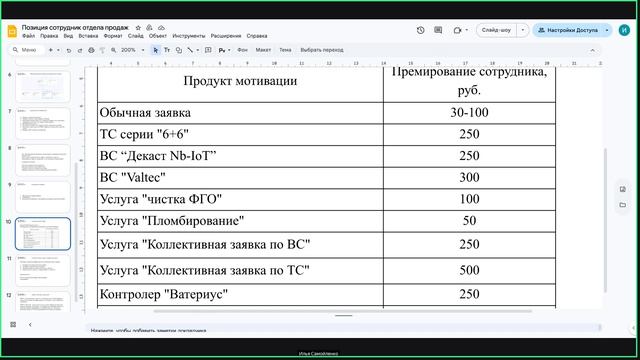This screenshot has height=360, width=640.
Task: Open the Shape tool
Action: coord(179,50)
